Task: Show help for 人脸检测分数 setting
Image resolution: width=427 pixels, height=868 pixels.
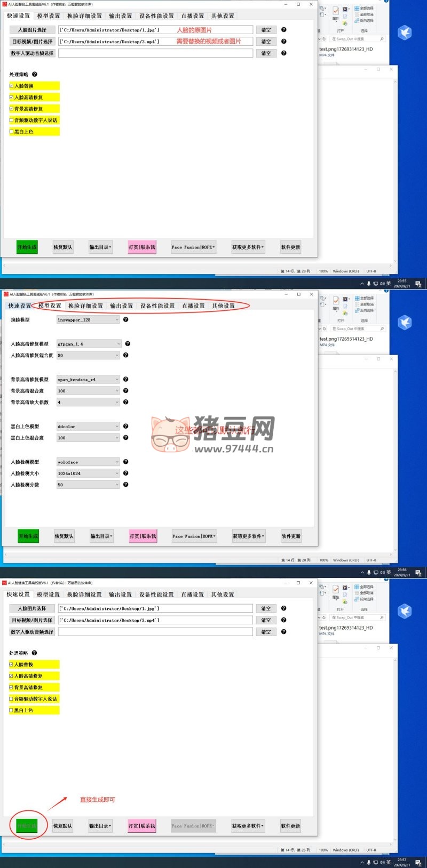Action: (x=125, y=485)
